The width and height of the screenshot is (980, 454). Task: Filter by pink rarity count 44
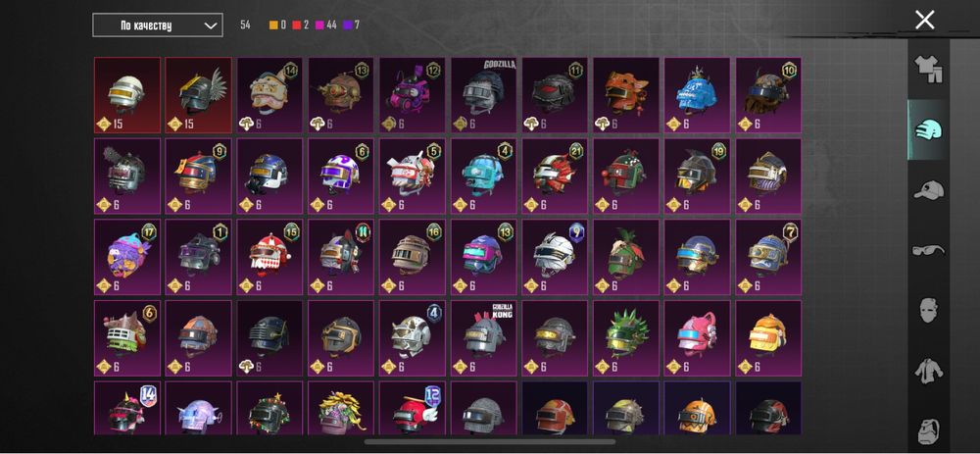pyautogui.click(x=326, y=25)
